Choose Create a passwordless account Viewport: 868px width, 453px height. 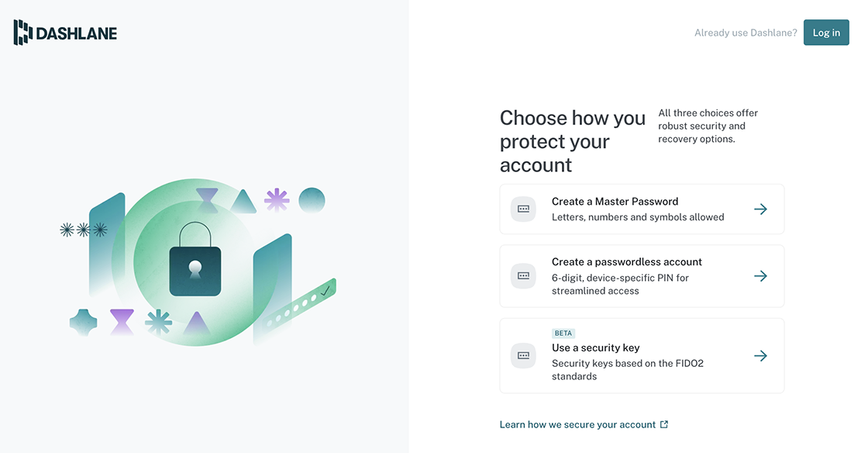click(642, 276)
